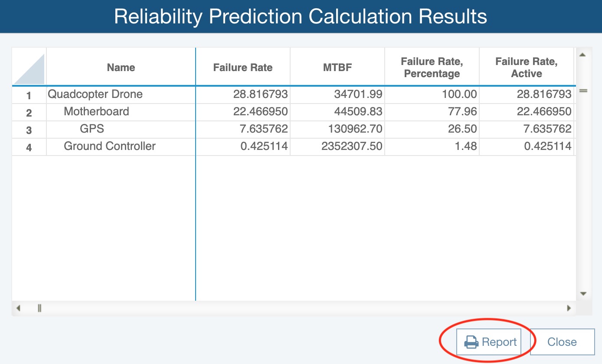Select the Motherboard row name
The height and width of the screenshot is (364, 602).
click(x=96, y=111)
